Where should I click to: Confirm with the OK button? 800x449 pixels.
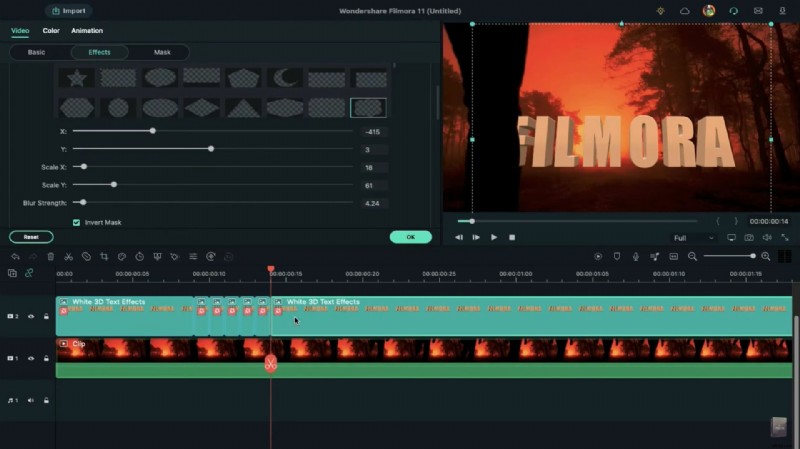(411, 237)
